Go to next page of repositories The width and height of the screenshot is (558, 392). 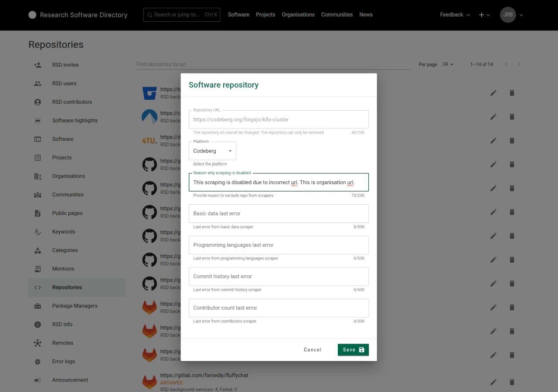pos(519,64)
